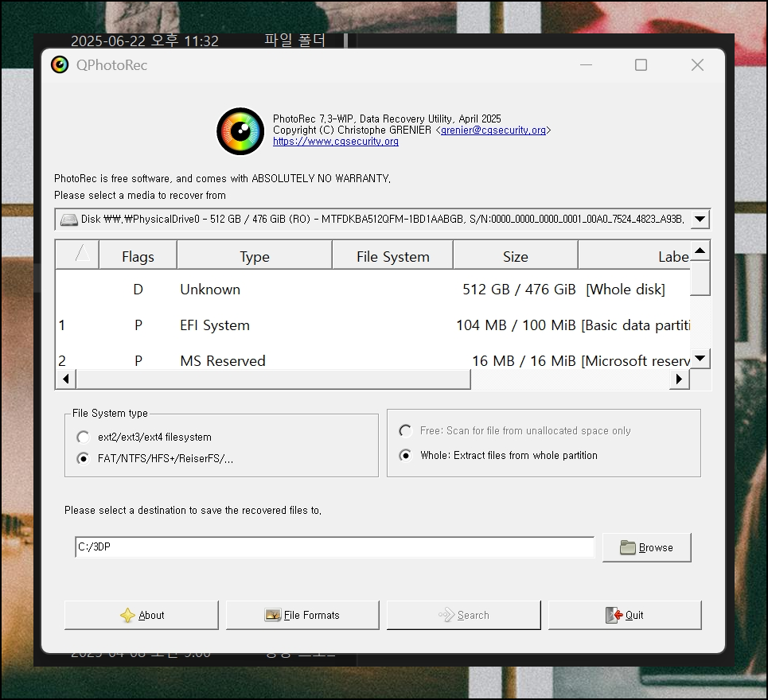Click the [Microsoft reserved label cell

click(635, 361)
